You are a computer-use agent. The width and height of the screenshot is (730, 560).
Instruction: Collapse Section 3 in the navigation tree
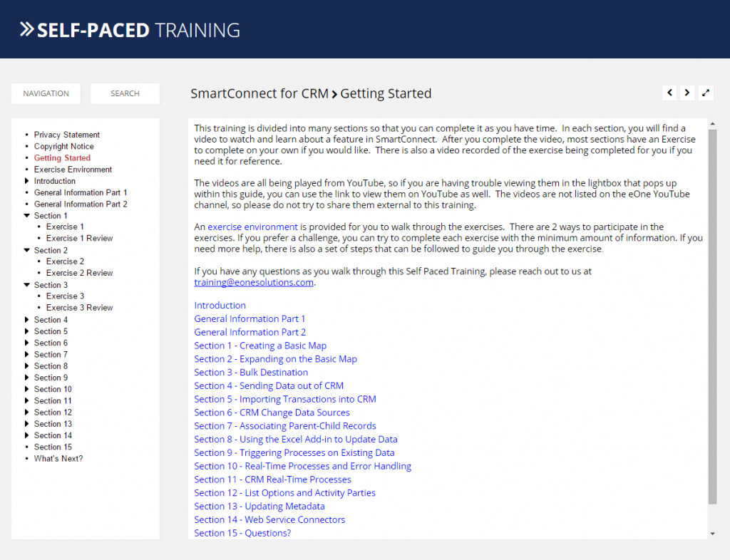(26, 285)
